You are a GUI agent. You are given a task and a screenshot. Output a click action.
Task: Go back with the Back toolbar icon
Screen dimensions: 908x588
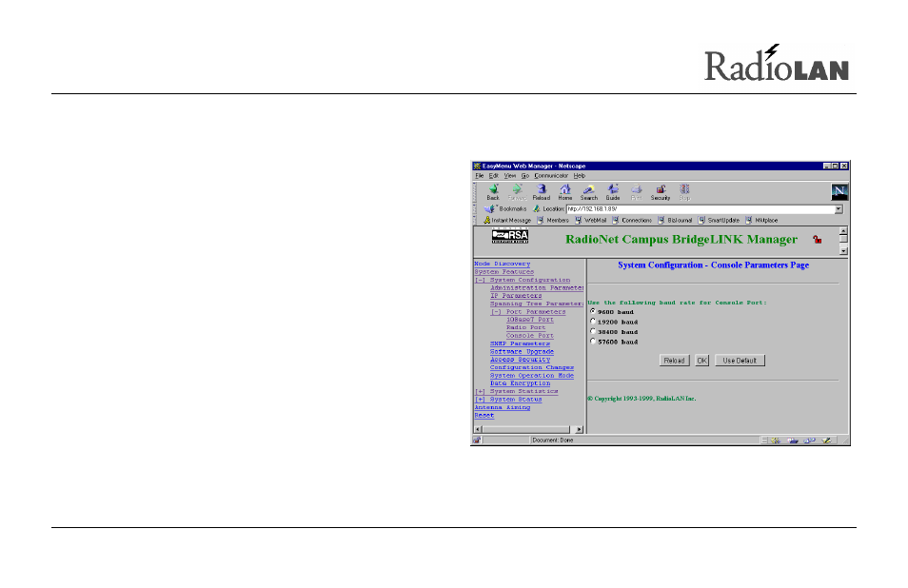click(x=493, y=192)
